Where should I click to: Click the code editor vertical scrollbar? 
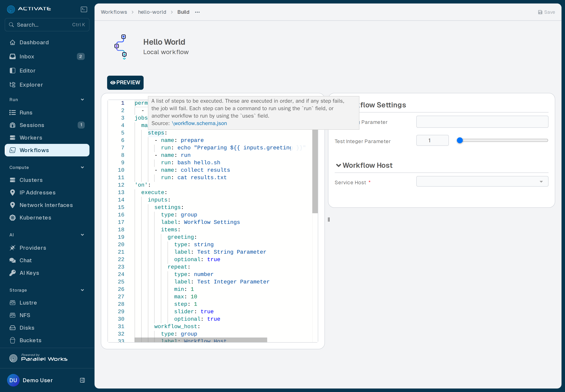pyautogui.click(x=315, y=171)
